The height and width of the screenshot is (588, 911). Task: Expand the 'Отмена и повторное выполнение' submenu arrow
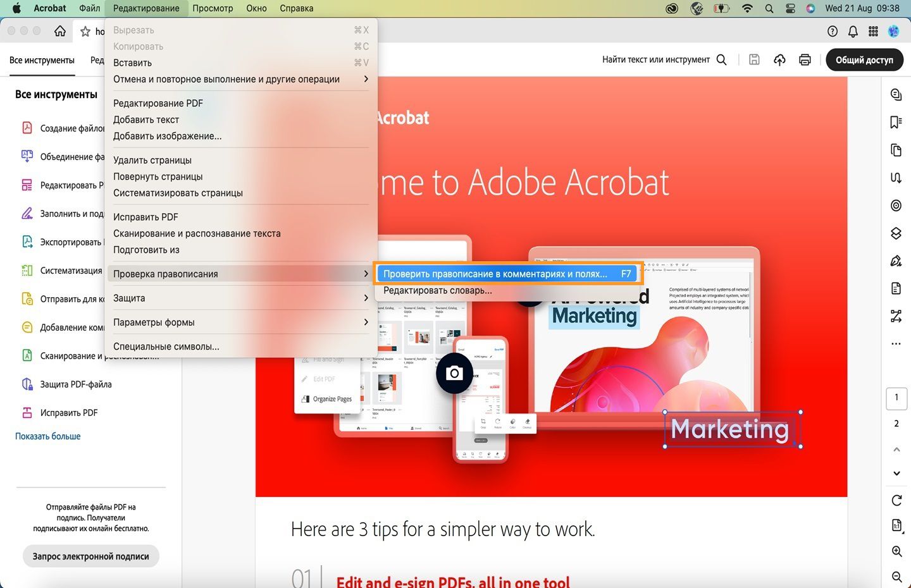366,79
